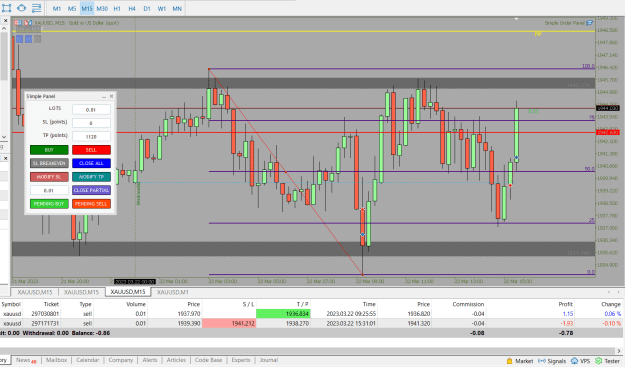Open the objects list toolbar icon

(36, 8)
